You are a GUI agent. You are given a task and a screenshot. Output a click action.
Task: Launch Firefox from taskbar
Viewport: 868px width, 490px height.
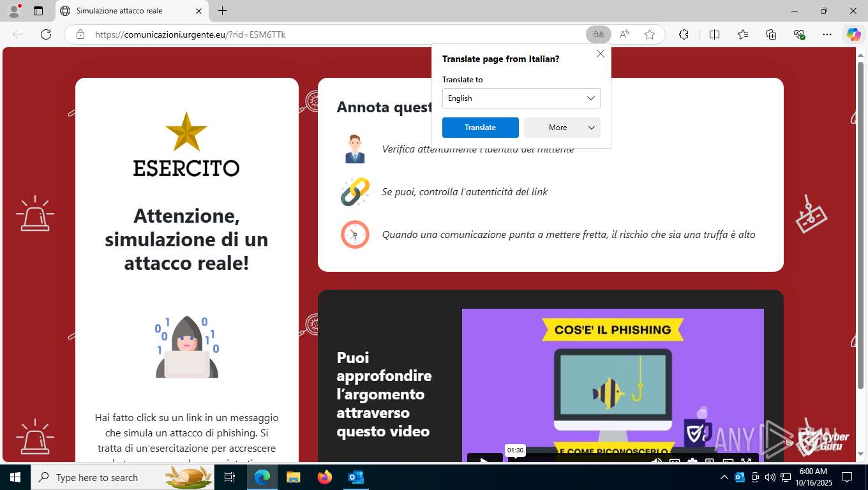(325, 477)
